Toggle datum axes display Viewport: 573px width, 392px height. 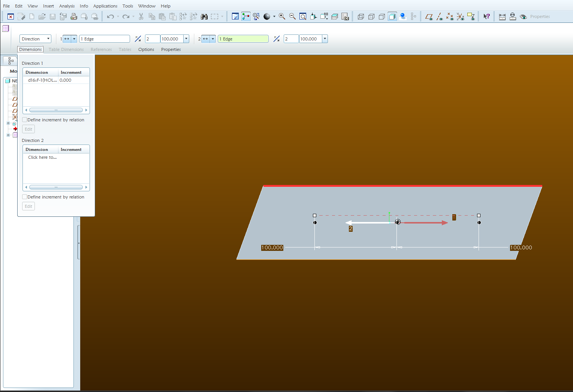click(x=440, y=16)
